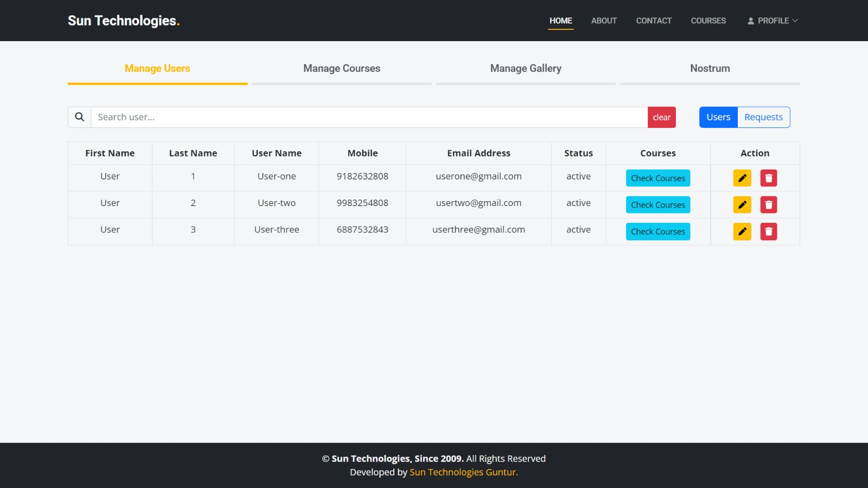
Task: Remove User-three using the trash icon
Action: click(x=768, y=232)
